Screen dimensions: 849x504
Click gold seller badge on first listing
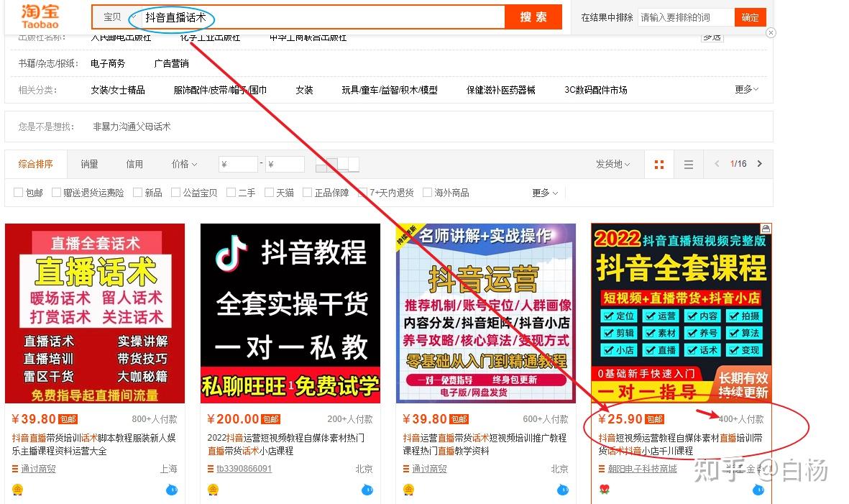pyautogui.click(x=18, y=490)
